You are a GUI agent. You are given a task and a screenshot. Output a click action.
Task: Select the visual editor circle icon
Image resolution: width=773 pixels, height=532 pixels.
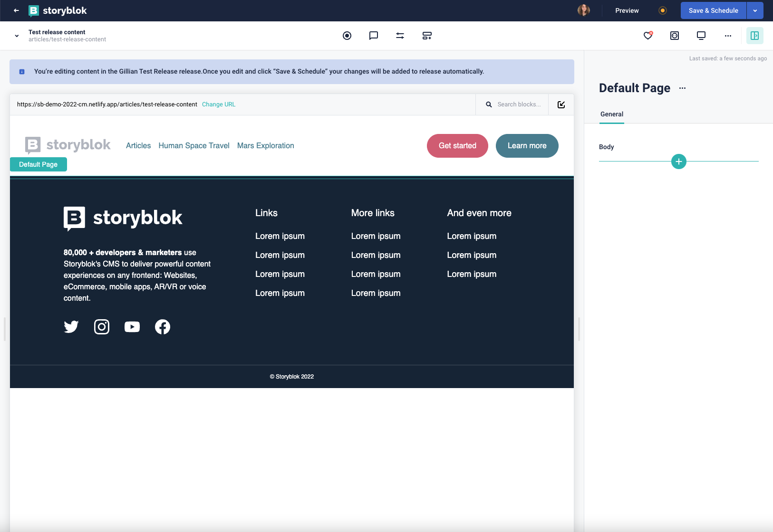(x=347, y=36)
